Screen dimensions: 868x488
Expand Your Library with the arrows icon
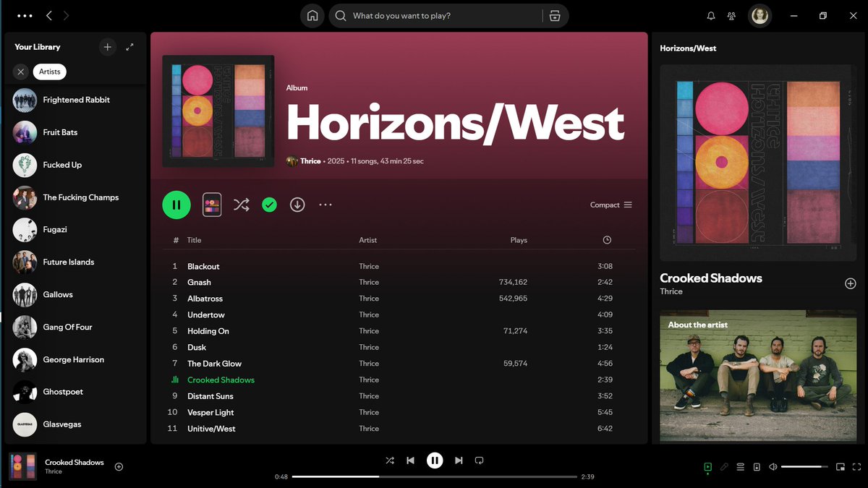tap(129, 47)
